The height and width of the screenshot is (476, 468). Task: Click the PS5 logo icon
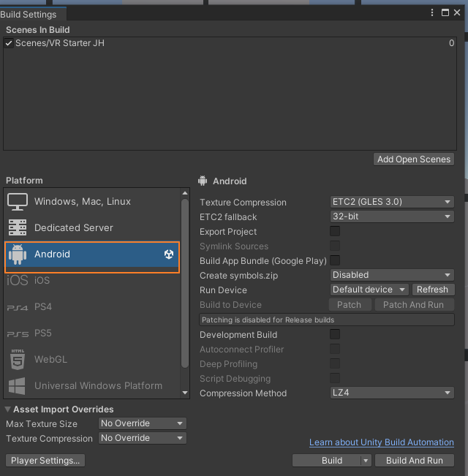coord(18,334)
